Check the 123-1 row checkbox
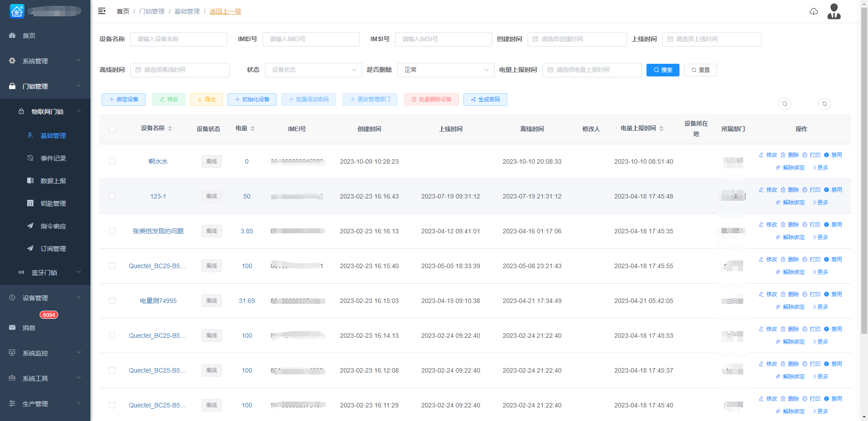The image size is (868, 421). click(112, 196)
